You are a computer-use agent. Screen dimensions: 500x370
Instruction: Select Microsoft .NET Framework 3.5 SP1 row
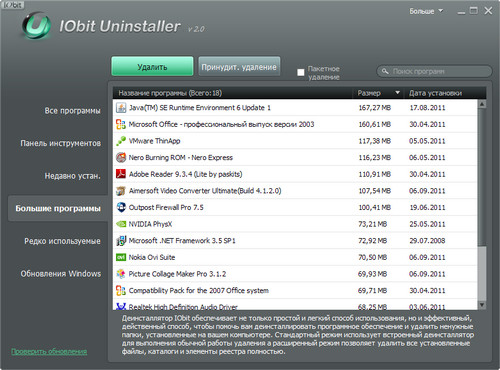295,241
